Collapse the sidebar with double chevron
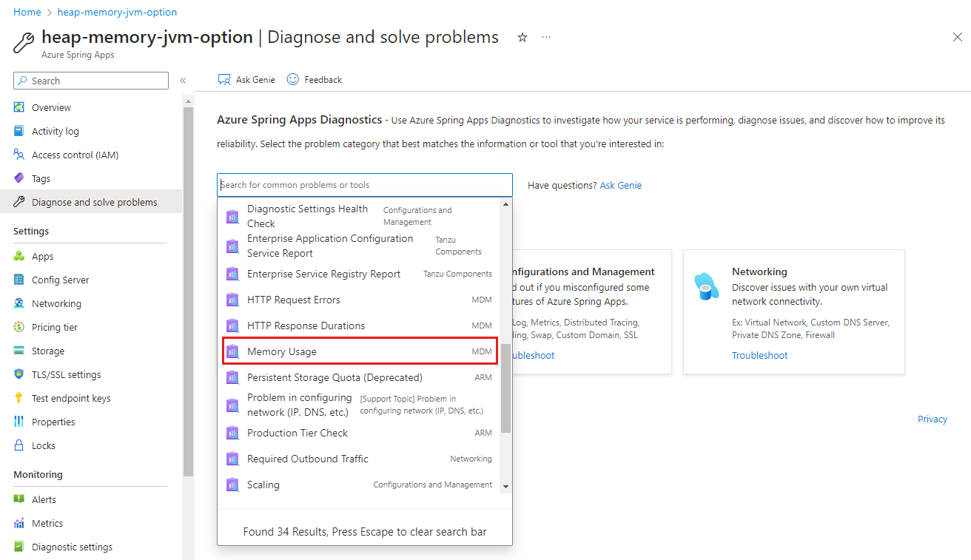971x560 pixels. (183, 81)
